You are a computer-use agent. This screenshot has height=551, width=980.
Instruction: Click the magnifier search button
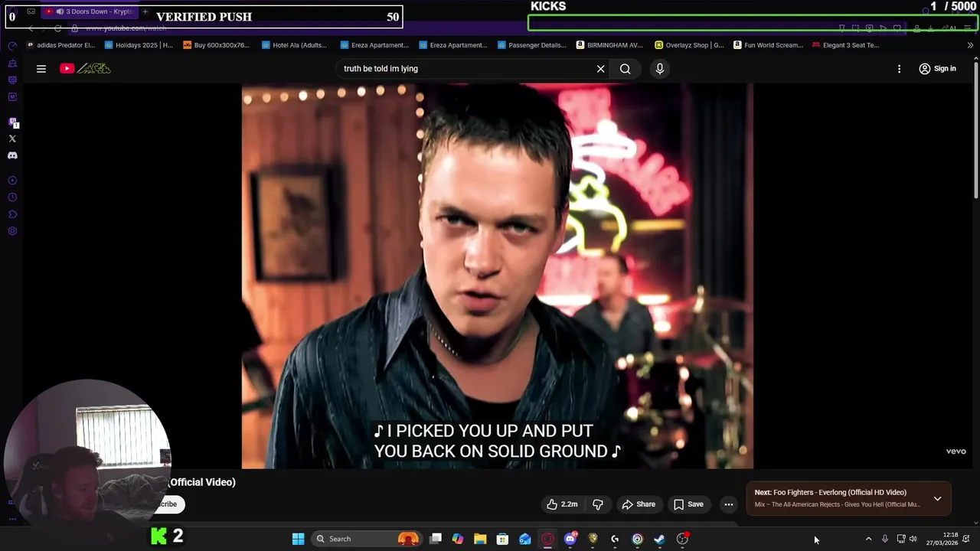pos(626,69)
